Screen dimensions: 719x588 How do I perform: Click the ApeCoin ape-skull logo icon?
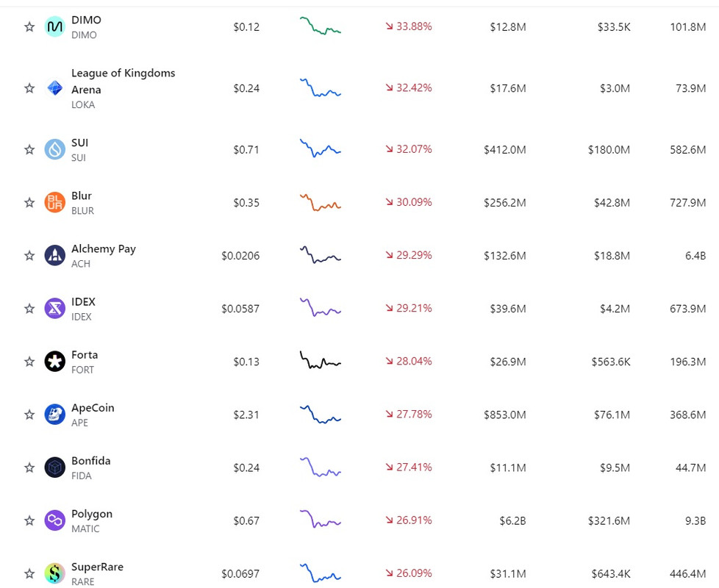point(54,415)
